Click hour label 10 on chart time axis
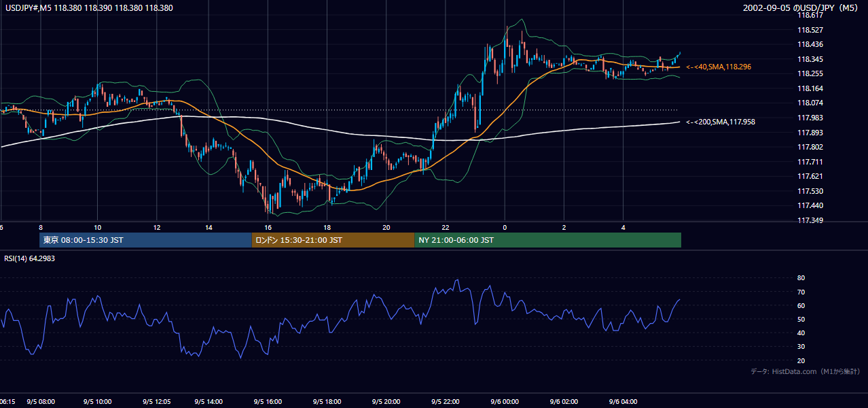 click(x=98, y=227)
